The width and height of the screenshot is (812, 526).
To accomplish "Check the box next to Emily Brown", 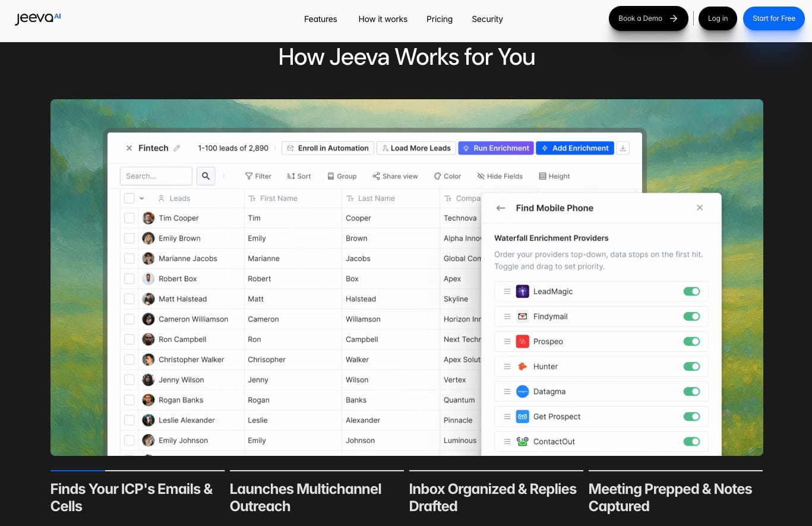I will pos(129,238).
